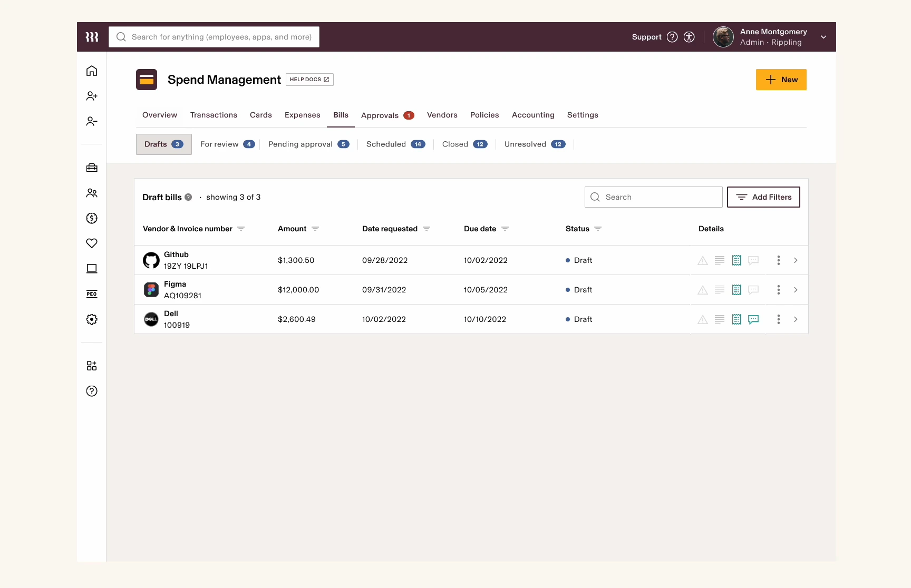911x588 pixels.
Task: Select the For review bills filter
Action: click(x=227, y=144)
